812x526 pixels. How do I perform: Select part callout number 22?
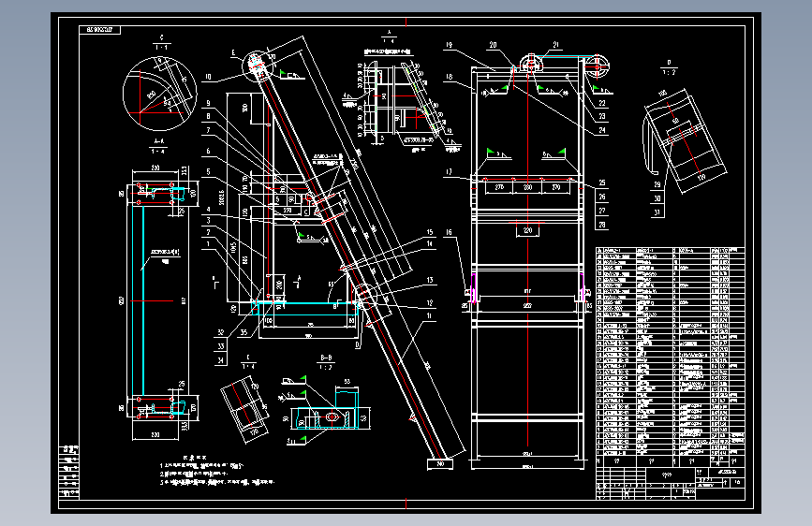coord(602,103)
